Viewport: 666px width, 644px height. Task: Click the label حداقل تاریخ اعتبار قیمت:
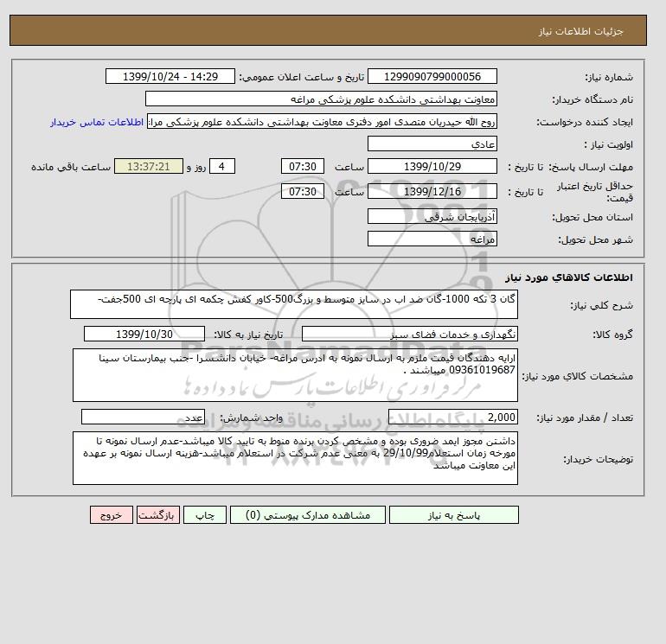pyautogui.click(x=595, y=192)
